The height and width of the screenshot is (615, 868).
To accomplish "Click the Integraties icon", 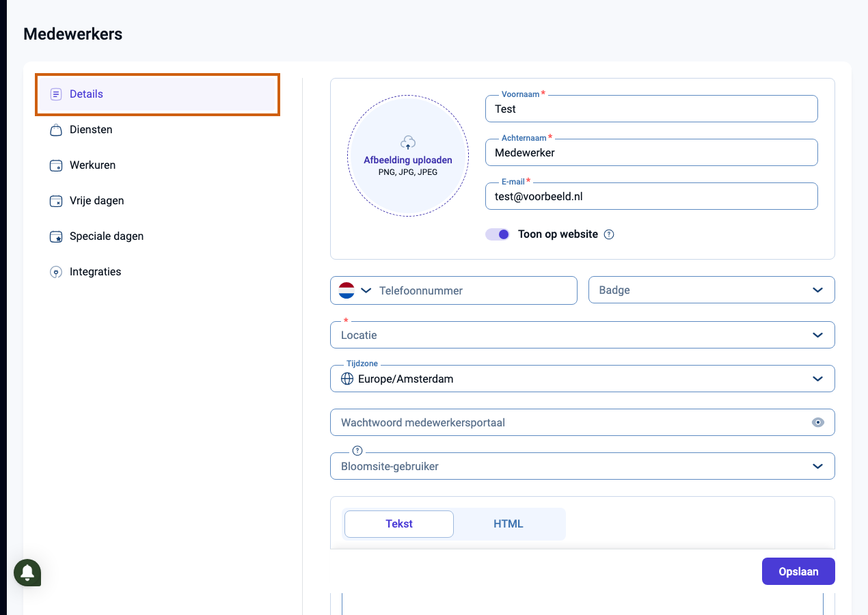I will pos(56,272).
